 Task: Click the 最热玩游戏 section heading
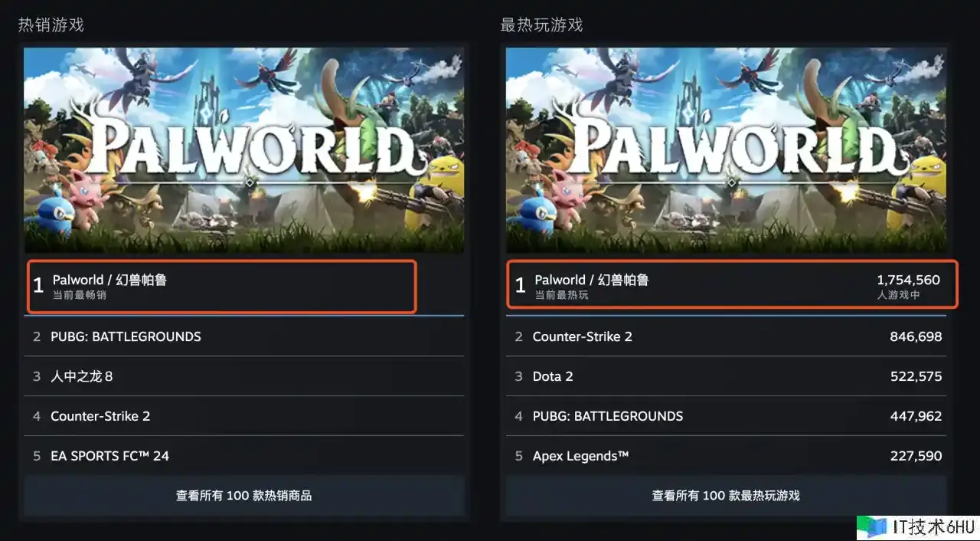541,25
